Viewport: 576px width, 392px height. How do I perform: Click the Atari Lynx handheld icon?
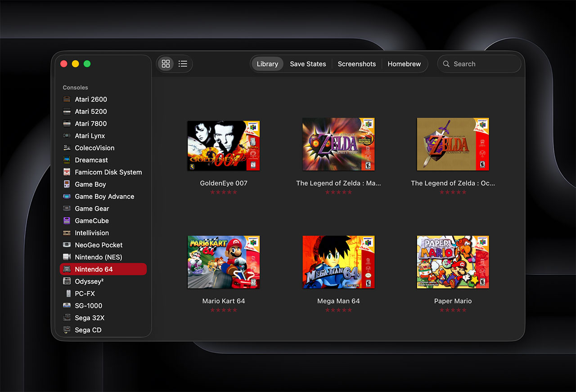click(67, 136)
